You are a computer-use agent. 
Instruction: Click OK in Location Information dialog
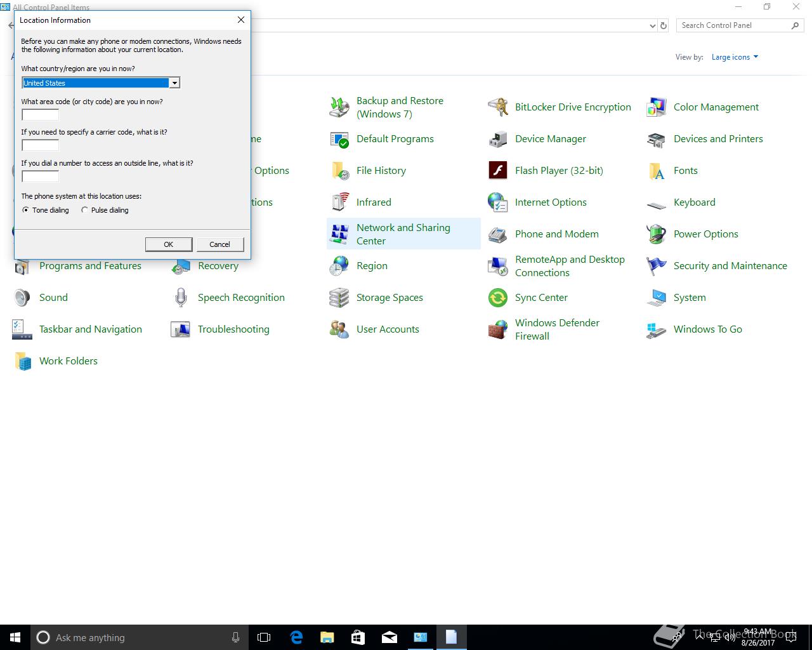[169, 244]
